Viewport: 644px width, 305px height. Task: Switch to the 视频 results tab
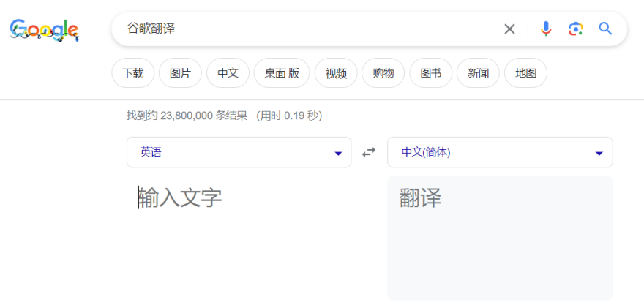(336, 73)
